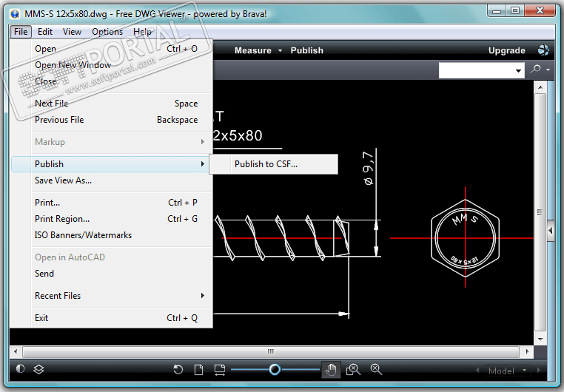
Task: Click the vertical scrollbar thumb
Action: tap(540, 212)
